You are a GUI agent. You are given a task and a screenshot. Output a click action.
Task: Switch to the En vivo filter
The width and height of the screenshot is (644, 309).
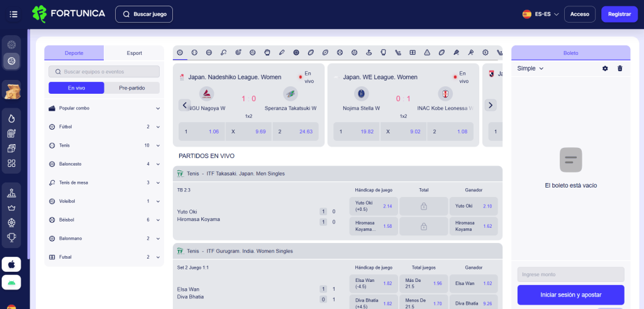[x=76, y=88]
